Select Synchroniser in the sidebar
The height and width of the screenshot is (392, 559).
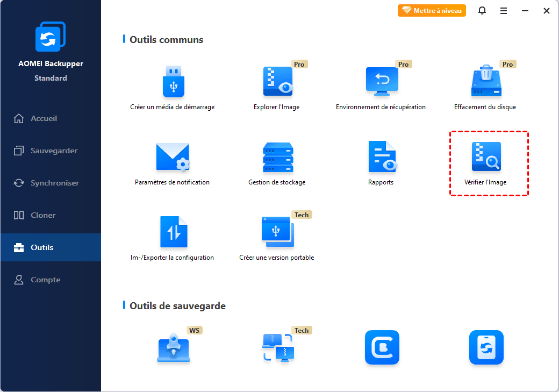51,183
